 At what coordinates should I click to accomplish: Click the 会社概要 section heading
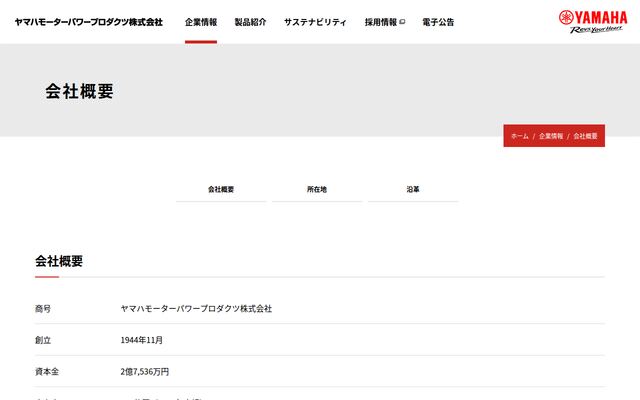pos(59,261)
